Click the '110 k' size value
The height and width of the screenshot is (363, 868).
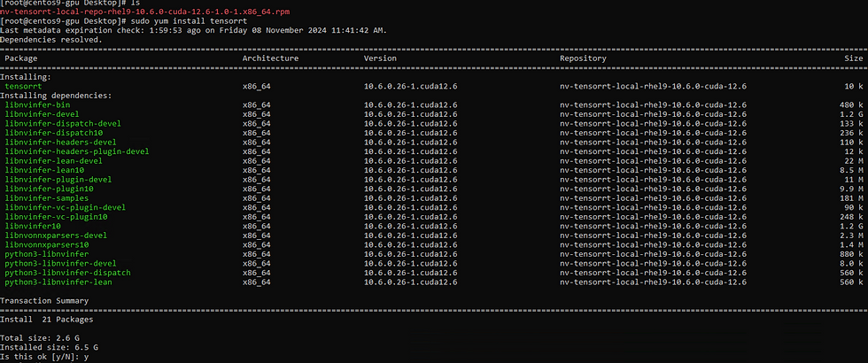tap(851, 143)
